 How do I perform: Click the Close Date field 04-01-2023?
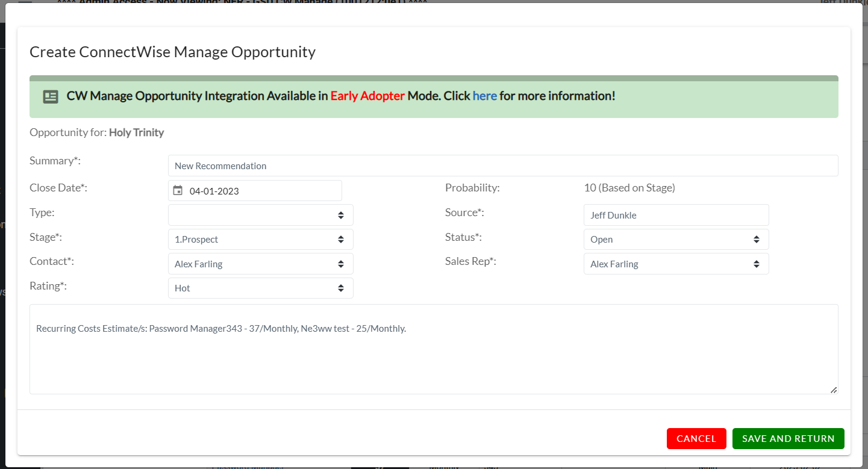point(255,191)
